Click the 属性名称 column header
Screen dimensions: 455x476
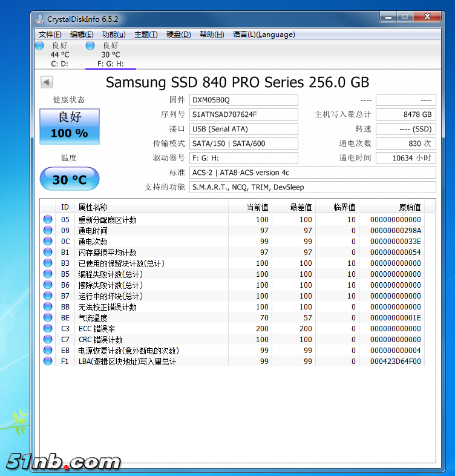[x=93, y=207]
